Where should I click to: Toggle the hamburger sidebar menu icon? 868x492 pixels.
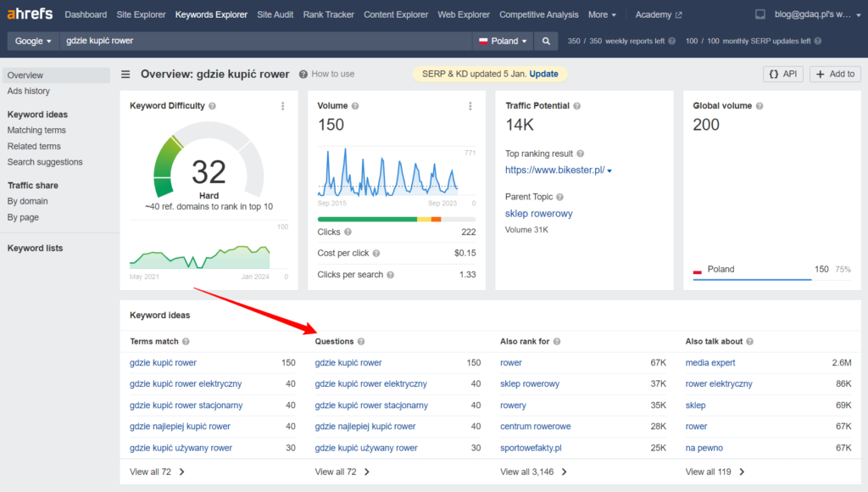pyautogui.click(x=125, y=74)
